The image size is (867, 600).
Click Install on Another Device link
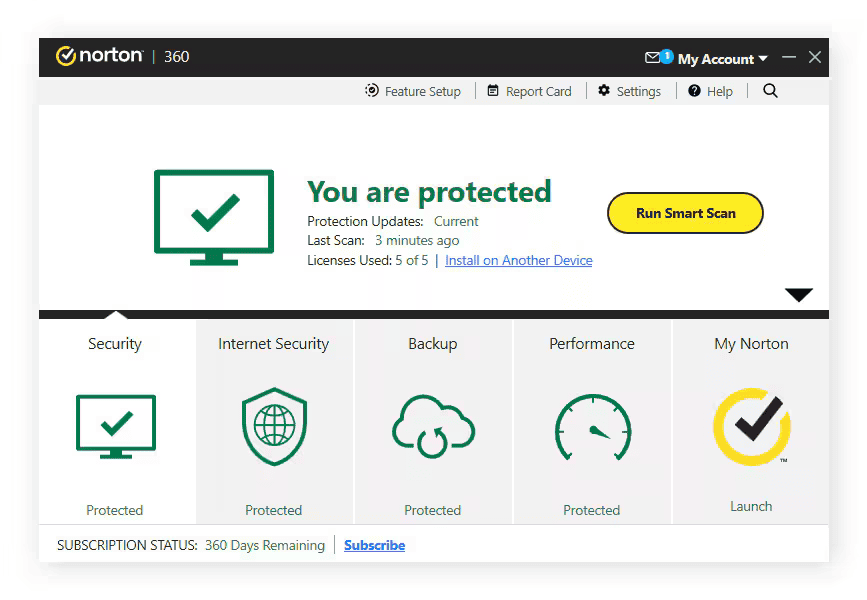[x=519, y=260]
